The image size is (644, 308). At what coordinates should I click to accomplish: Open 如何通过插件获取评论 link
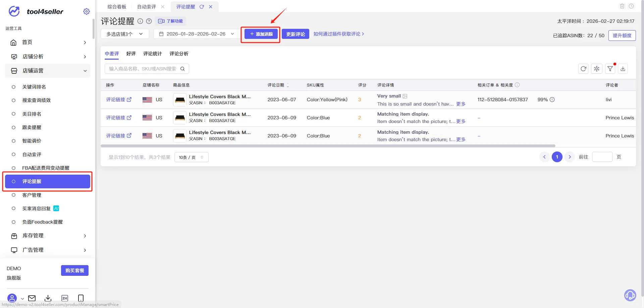point(338,34)
